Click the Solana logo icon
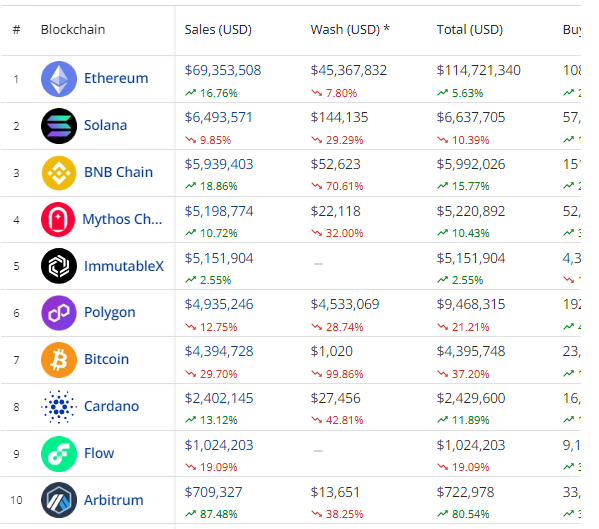This screenshot has height=529, width=599. pyautogui.click(x=59, y=126)
